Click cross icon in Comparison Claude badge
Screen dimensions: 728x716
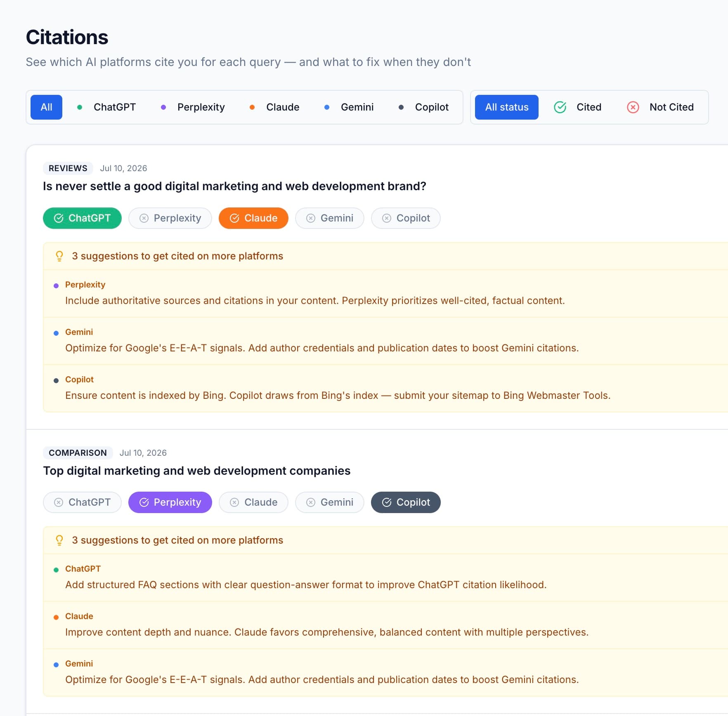pos(234,502)
